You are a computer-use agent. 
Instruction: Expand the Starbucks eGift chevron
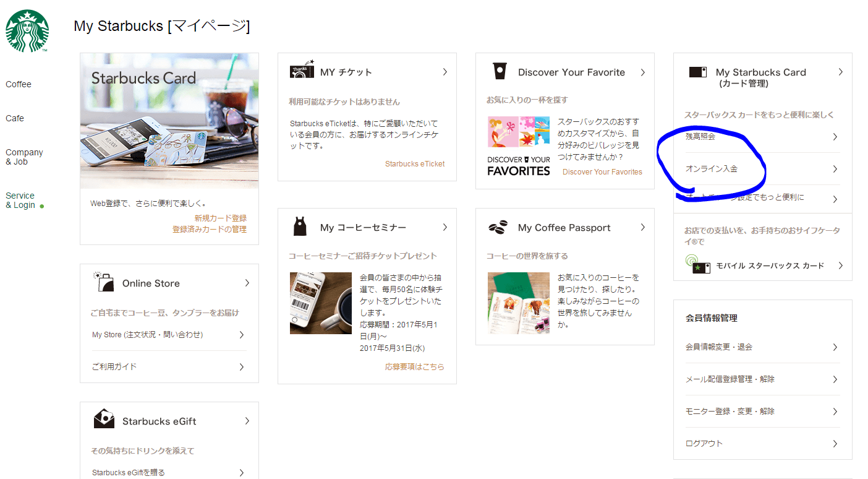click(x=247, y=421)
